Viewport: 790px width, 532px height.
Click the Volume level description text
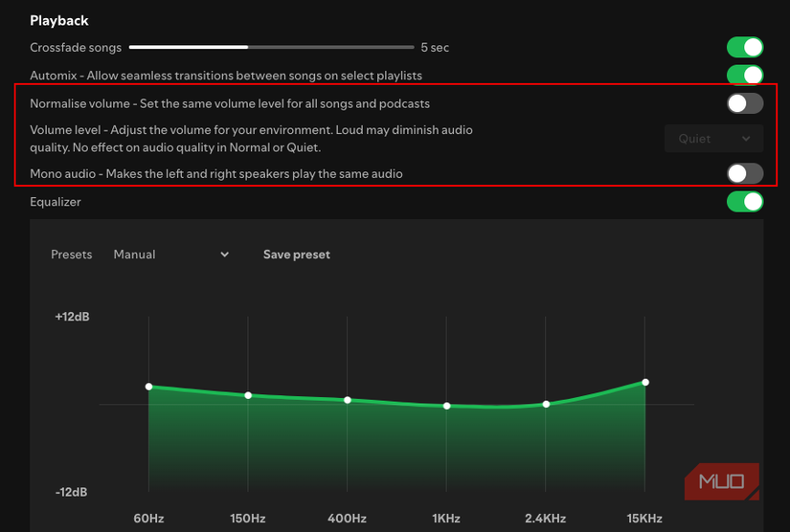(251, 139)
